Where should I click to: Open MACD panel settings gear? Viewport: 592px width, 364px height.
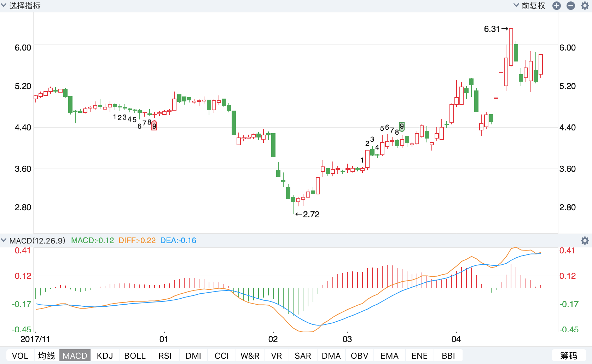585,241
